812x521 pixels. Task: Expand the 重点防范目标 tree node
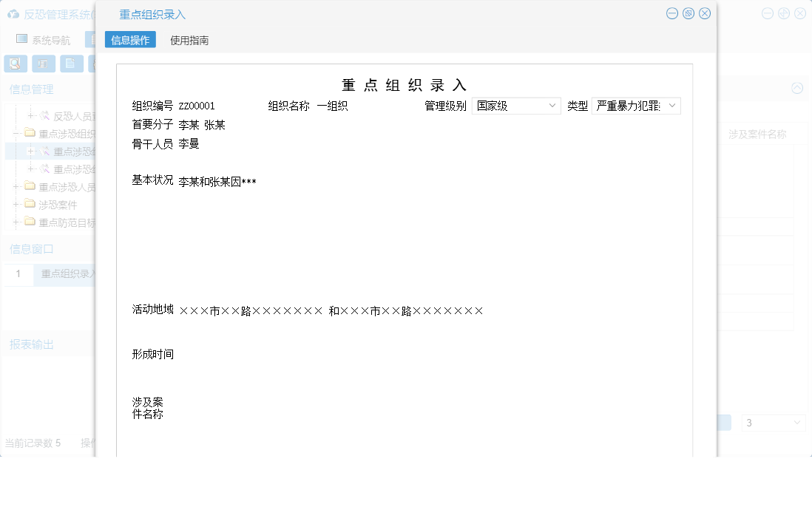16,222
